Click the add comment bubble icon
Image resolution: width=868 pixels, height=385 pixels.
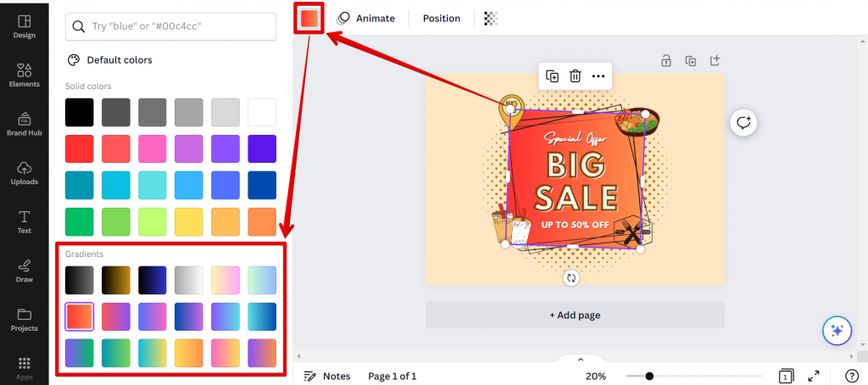point(743,123)
